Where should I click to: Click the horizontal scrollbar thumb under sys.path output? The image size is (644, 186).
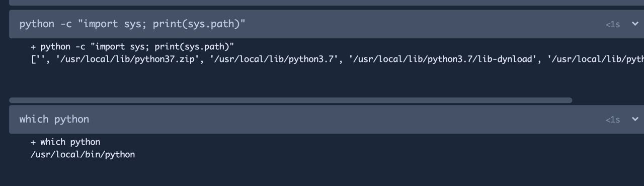click(x=290, y=100)
